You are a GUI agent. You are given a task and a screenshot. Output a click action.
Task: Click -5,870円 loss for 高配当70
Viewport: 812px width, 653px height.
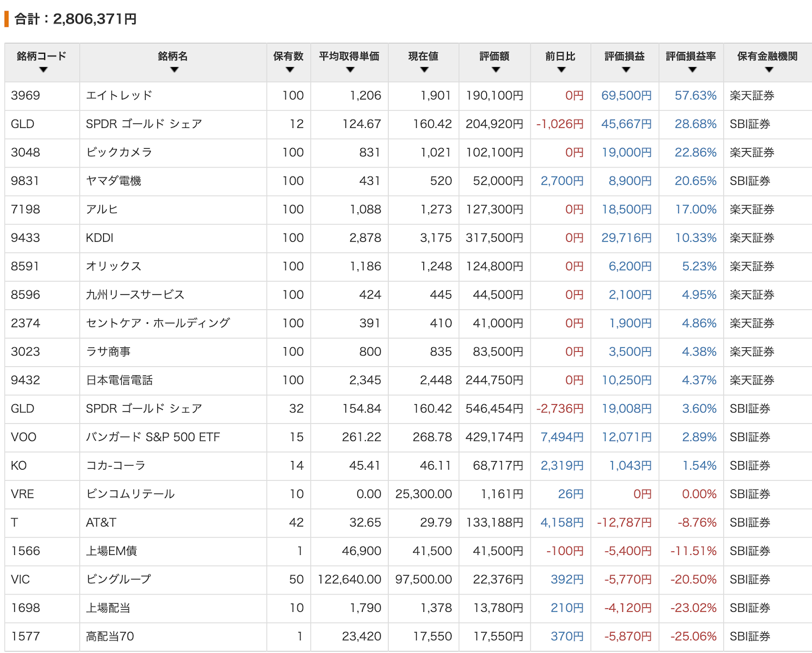628,636
